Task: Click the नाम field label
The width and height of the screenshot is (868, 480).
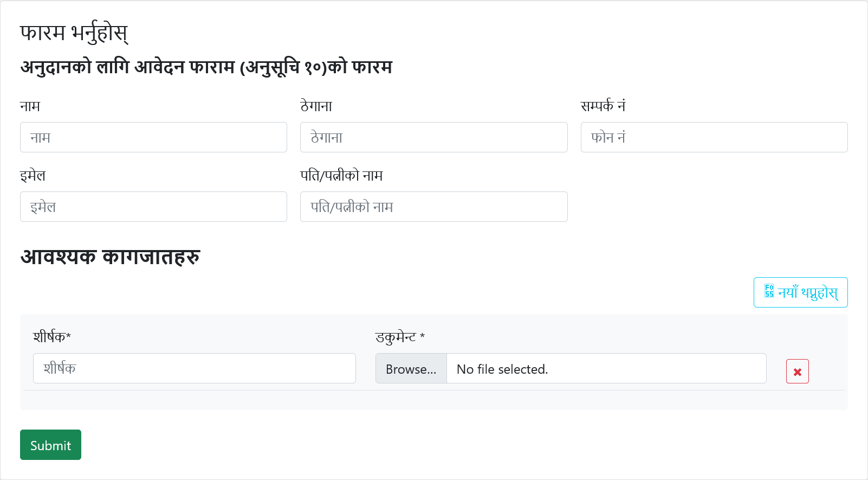Action: [x=30, y=106]
